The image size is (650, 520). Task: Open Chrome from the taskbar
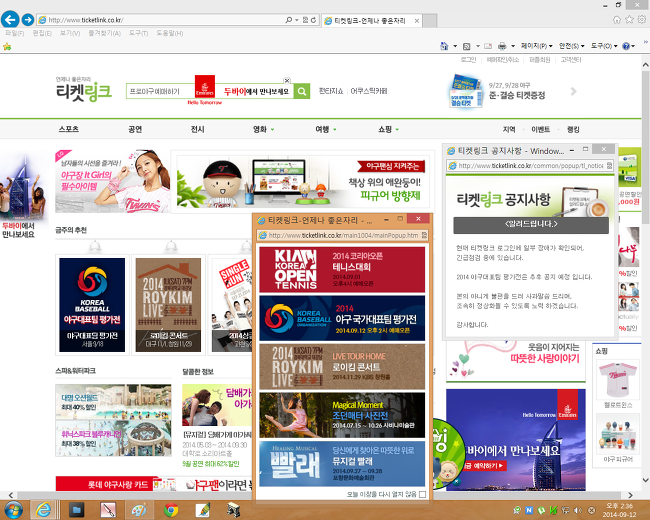(x=171, y=510)
